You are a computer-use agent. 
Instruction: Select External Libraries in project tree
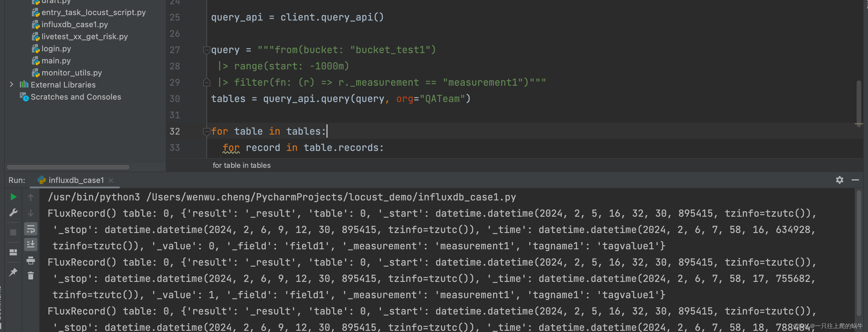tap(63, 85)
